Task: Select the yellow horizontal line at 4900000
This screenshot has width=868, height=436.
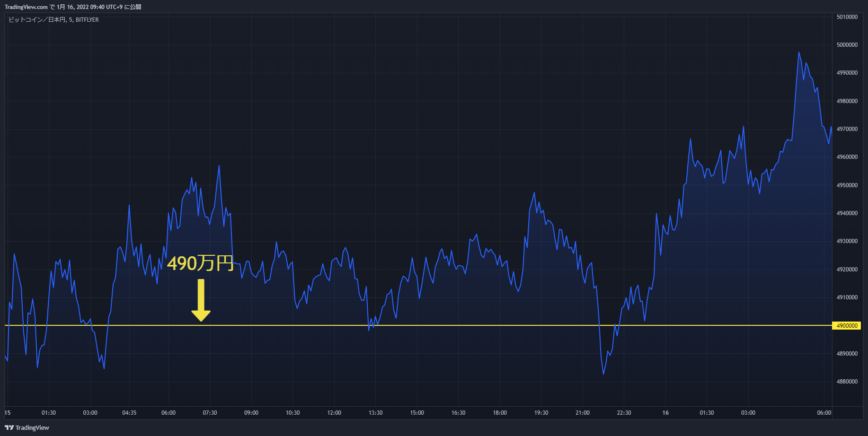Action: pyautogui.click(x=418, y=325)
